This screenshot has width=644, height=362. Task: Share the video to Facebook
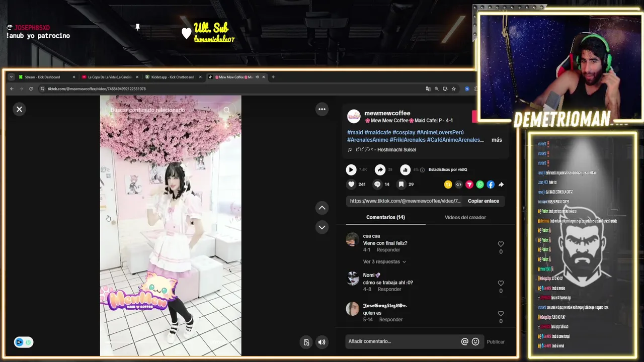pos(491,185)
